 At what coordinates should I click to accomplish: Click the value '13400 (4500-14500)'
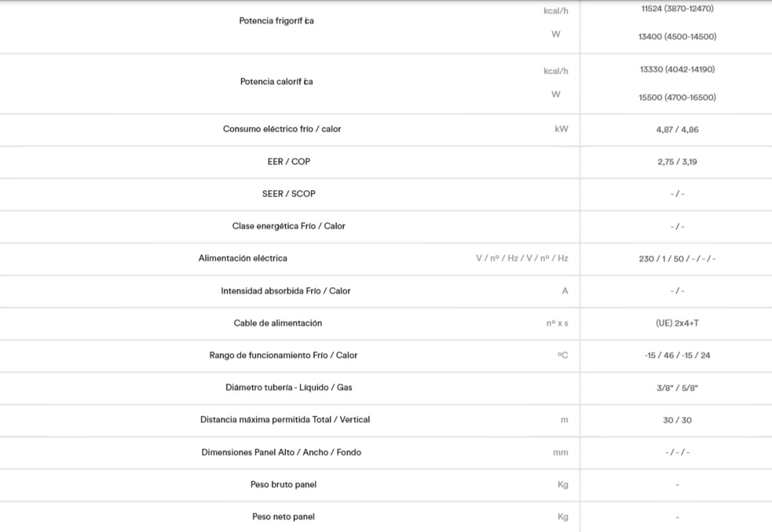(x=677, y=37)
